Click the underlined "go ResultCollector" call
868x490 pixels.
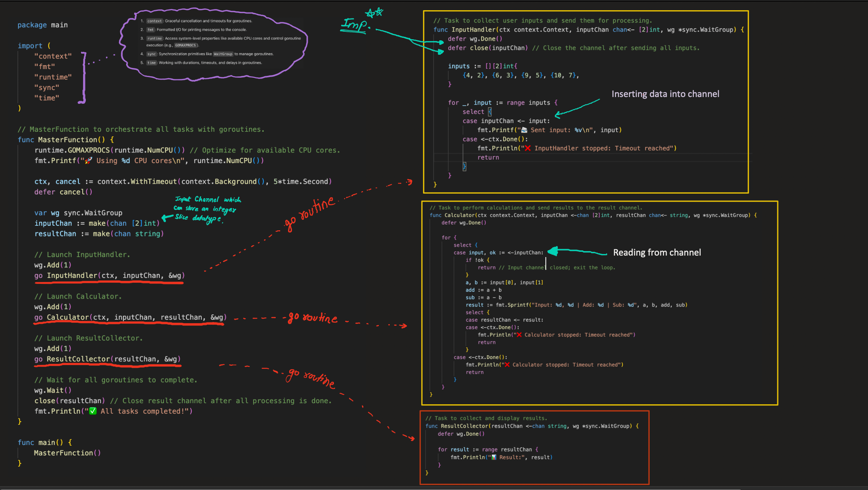click(107, 359)
